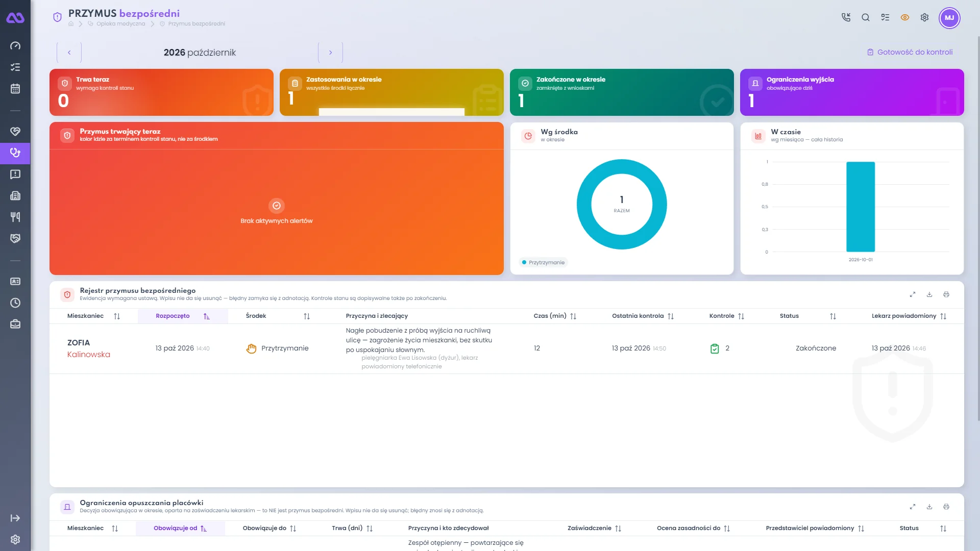Viewport: 980px width, 551px height.
Task: Go to next month
Action: point(330,53)
